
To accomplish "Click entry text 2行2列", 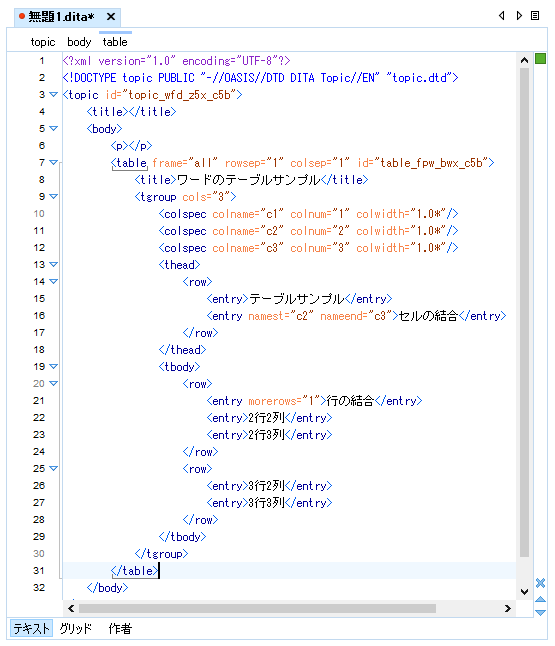I will (267, 418).
